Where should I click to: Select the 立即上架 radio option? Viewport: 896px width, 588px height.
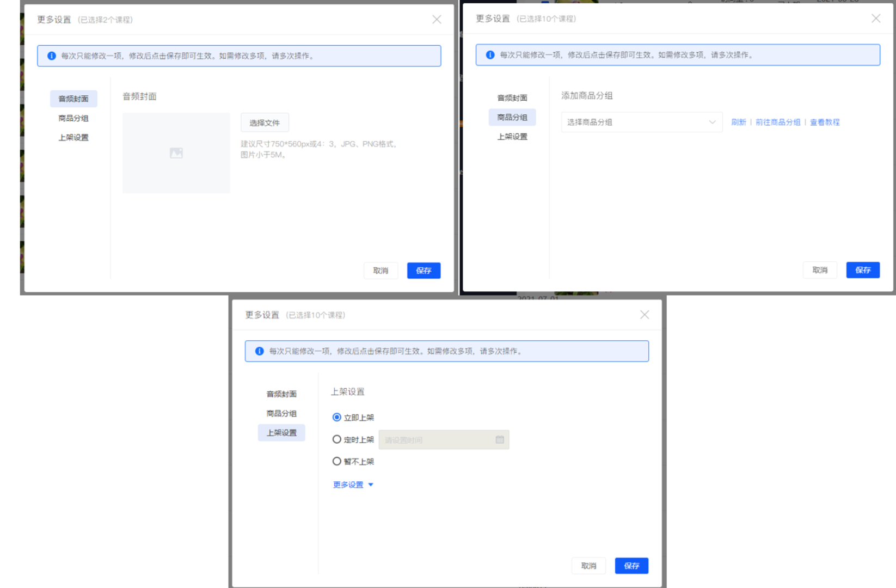coord(337,418)
